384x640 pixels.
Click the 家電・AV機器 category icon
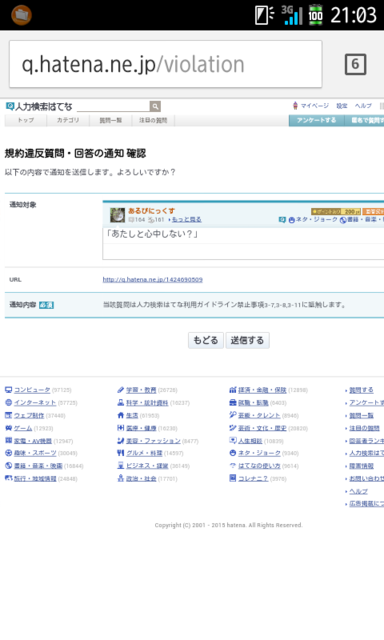pyautogui.click(x=9, y=440)
